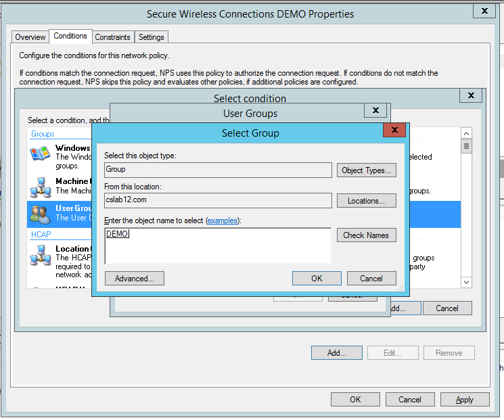Click the object name text field

217,246
